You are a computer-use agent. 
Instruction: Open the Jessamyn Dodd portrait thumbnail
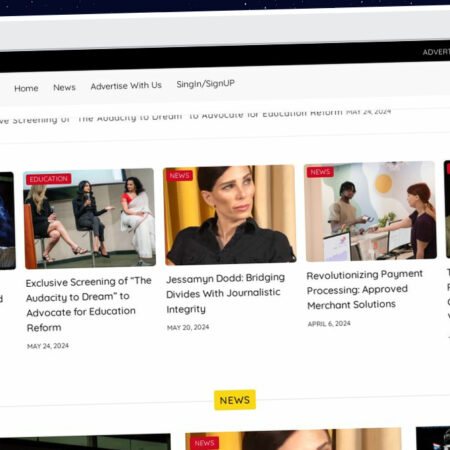(x=230, y=215)
